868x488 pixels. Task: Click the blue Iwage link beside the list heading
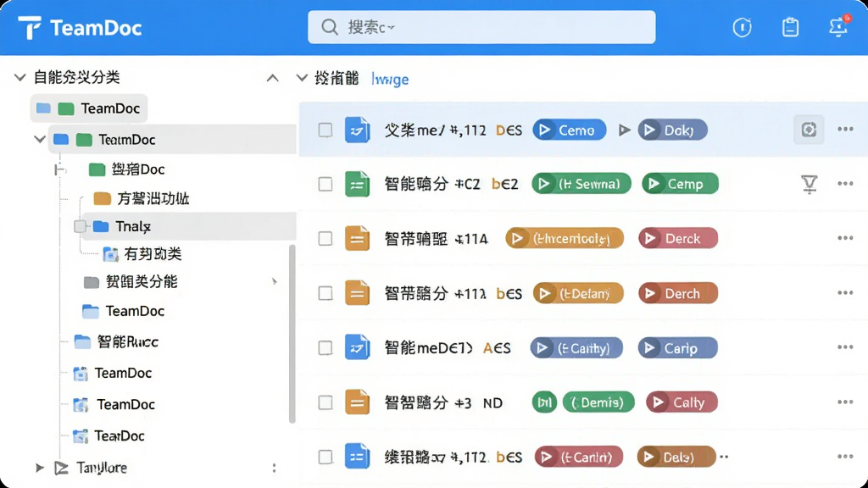(x=390, y=79)
